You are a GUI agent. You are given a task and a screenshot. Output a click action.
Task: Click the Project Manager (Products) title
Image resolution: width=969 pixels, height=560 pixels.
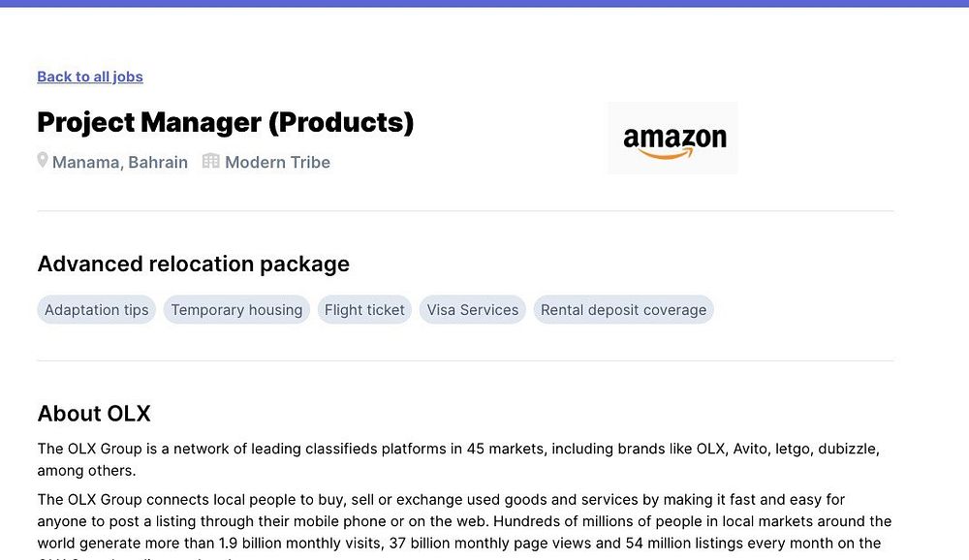click(x=226, y=123)
